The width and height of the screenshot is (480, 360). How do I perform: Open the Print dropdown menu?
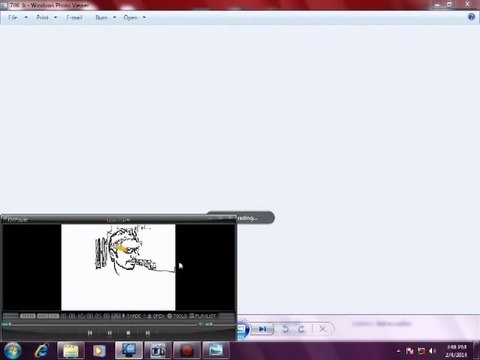tap(47, 17)
